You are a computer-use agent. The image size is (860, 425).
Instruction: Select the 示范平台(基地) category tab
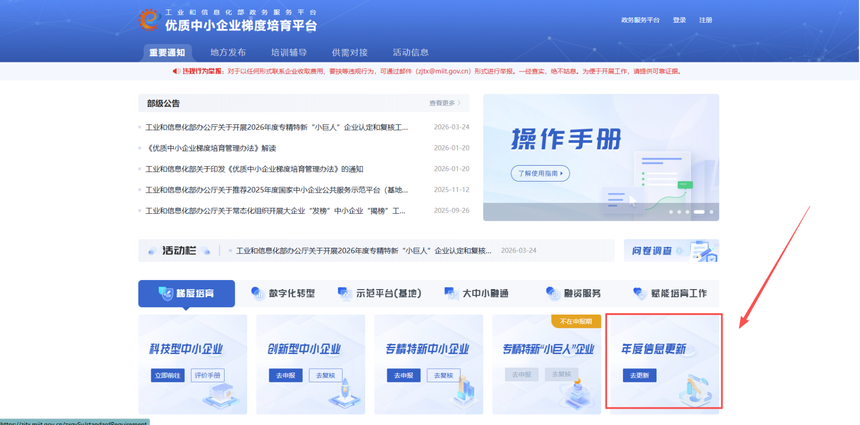pos(380,293)
